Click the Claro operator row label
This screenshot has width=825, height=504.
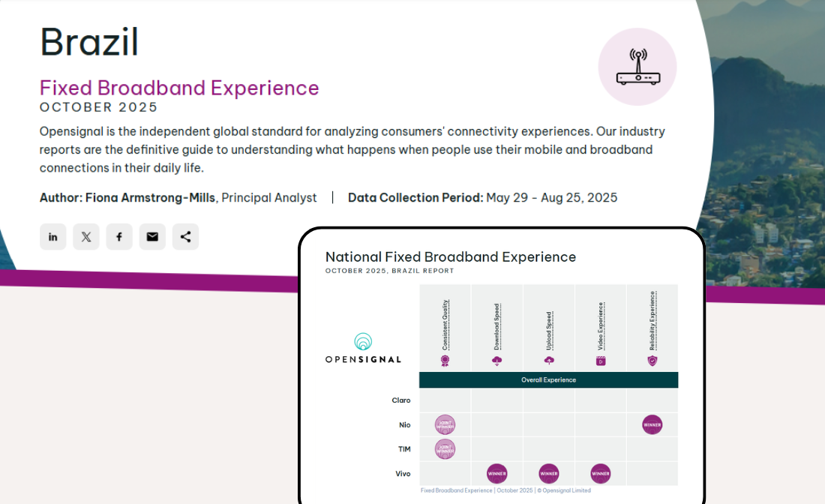point(401,400)
